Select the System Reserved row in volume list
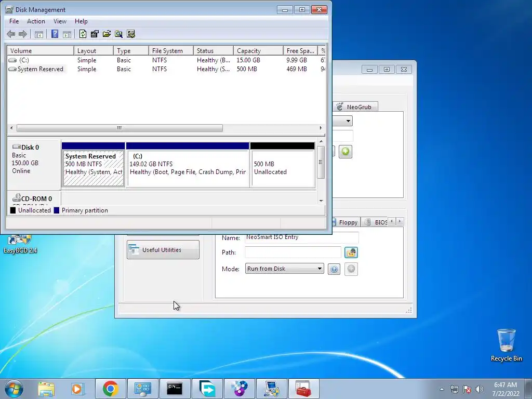Image resolution: width=532 pixels, height=399 pixels. coord(166,69)
